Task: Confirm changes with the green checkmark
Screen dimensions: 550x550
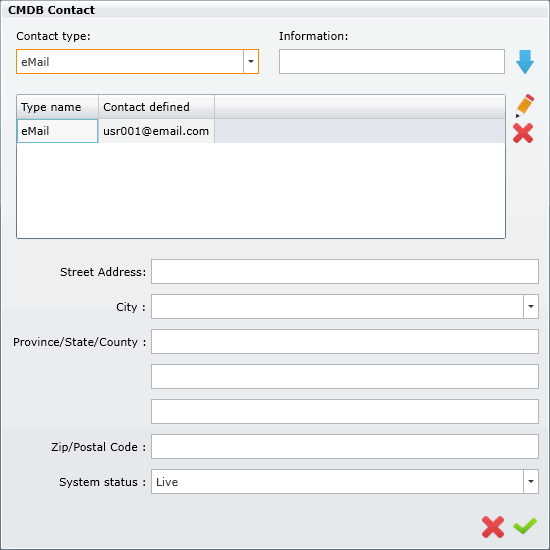Action: point(525,526)
